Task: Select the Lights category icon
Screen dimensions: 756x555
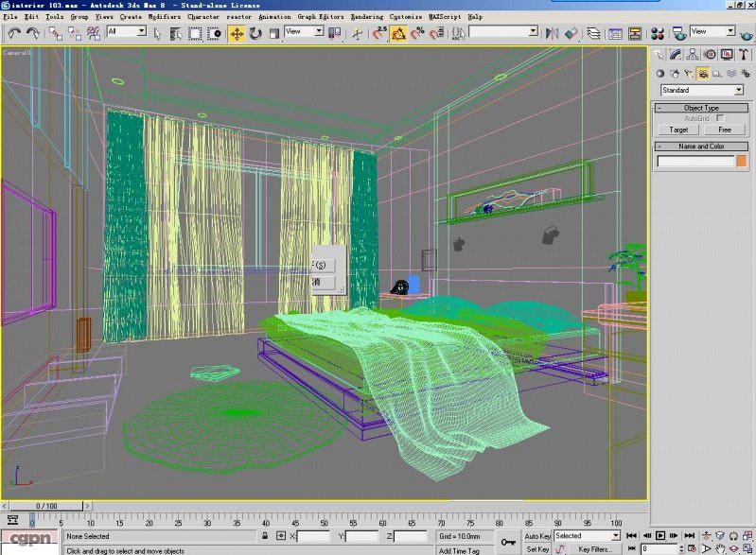Action: coord(689,74)
